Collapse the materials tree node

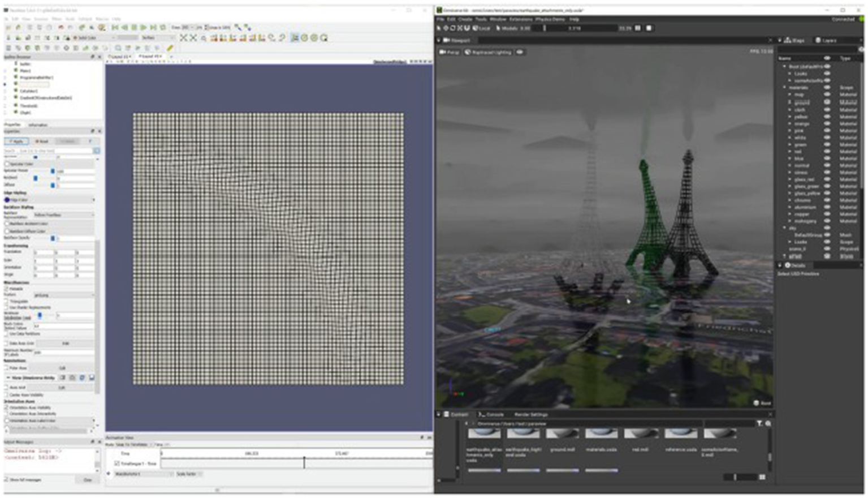click(784, 88)
